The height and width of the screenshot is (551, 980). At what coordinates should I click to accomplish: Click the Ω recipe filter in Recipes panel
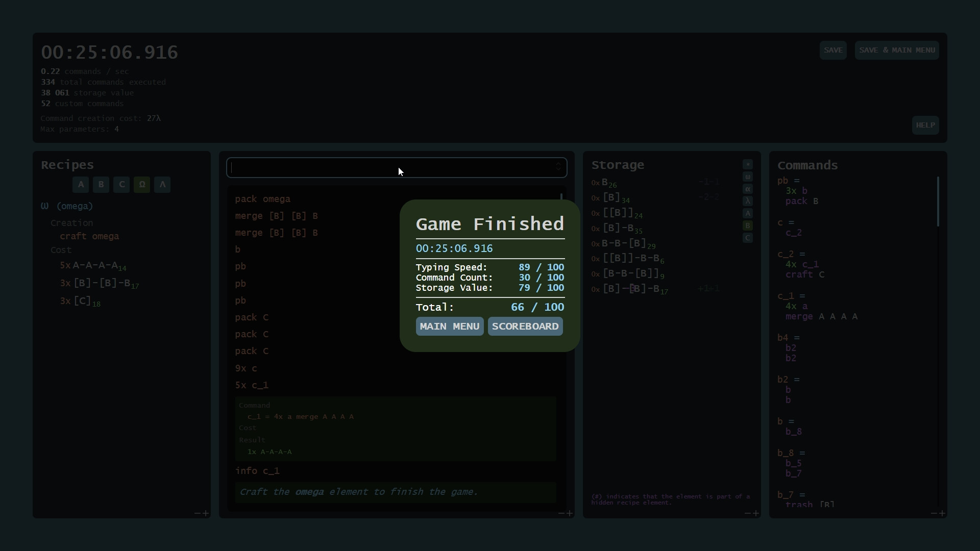pyautogui.click(x=141, y=185)
